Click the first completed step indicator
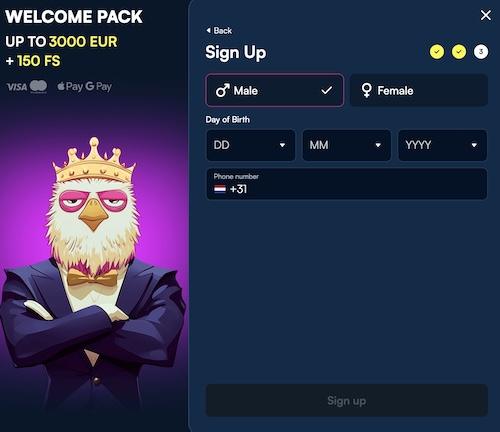The width and height of the screenshot is (500, 432). coord(437,52)
